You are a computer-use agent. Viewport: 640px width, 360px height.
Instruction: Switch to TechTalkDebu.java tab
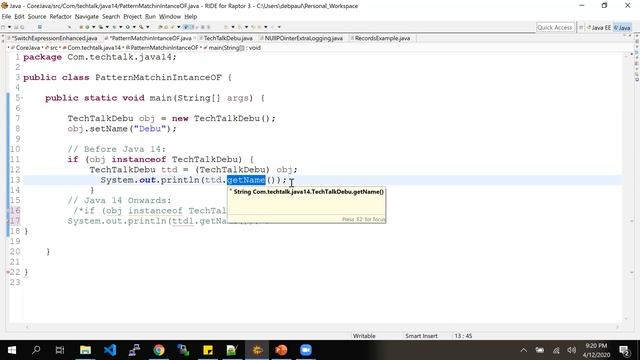227,38
